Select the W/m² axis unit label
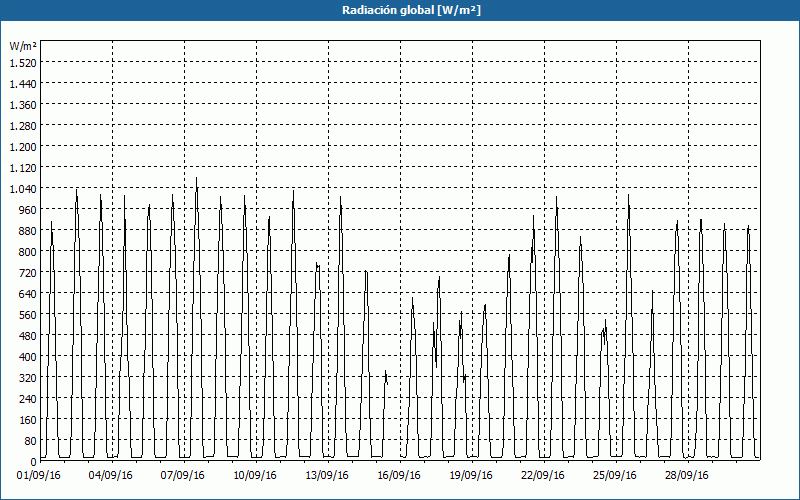 [x=23, y=46]
